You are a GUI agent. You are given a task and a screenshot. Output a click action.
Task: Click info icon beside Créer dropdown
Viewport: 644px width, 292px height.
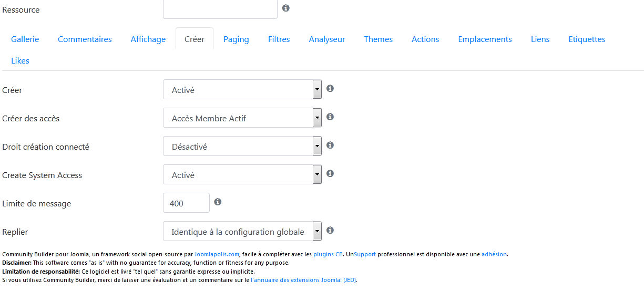[330, 88]
